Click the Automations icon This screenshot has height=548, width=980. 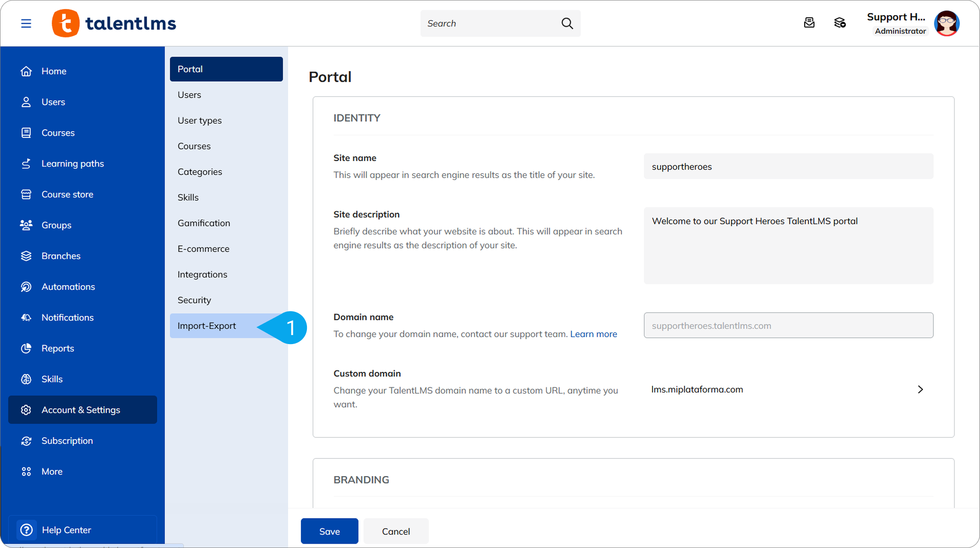[26, 287]
